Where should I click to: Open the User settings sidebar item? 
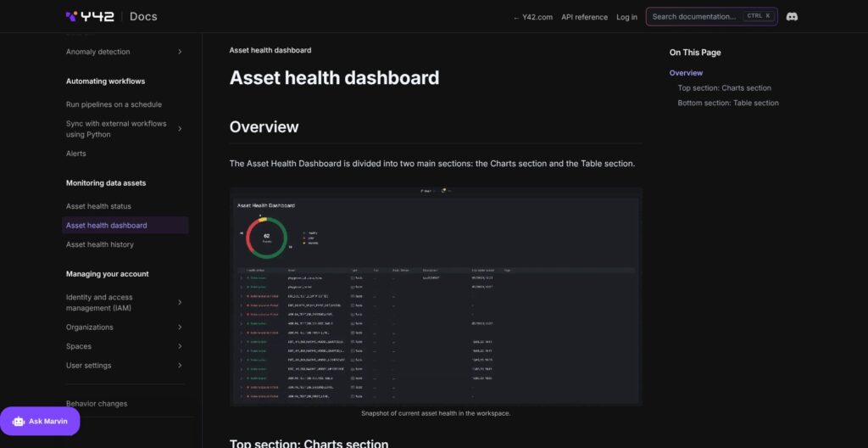(88, 366)
